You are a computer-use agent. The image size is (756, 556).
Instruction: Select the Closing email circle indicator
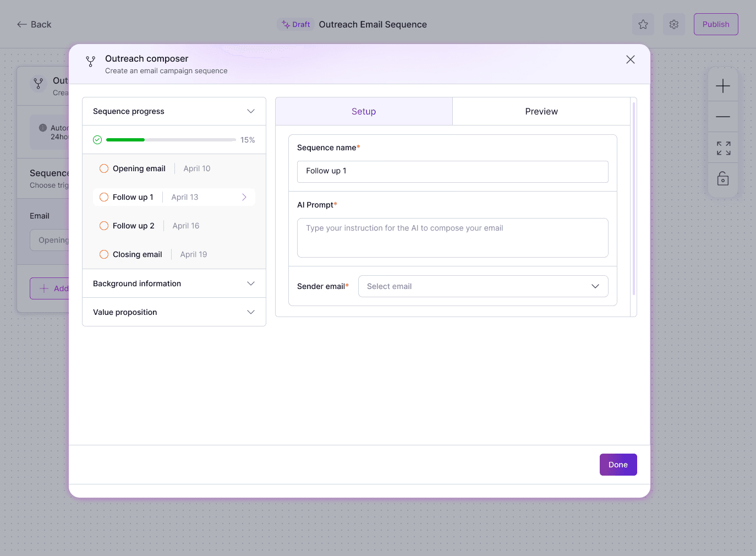pyautogui.click(x=104, y=254)
